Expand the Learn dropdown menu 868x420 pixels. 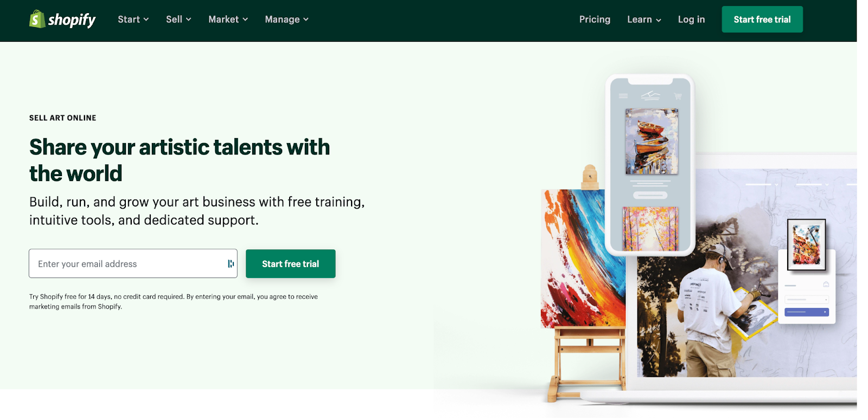tap(644, 20)
